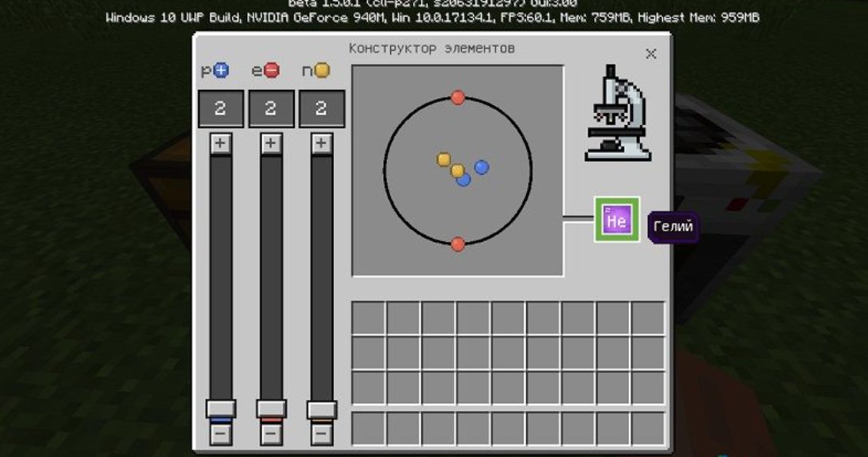Increase electron count with plus button
Viewport: 868px width, 457px height.
pyautogui.click(x=271, y=144)
